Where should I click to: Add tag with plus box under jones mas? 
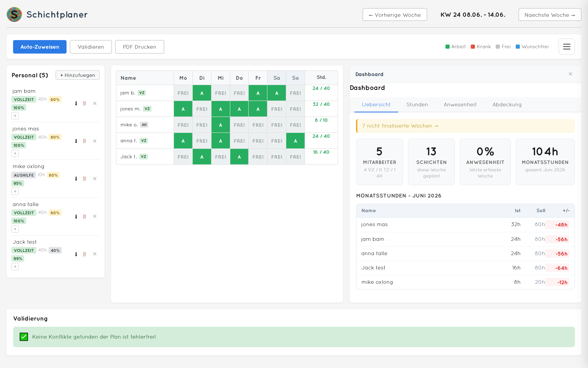(x=15, y=153)
